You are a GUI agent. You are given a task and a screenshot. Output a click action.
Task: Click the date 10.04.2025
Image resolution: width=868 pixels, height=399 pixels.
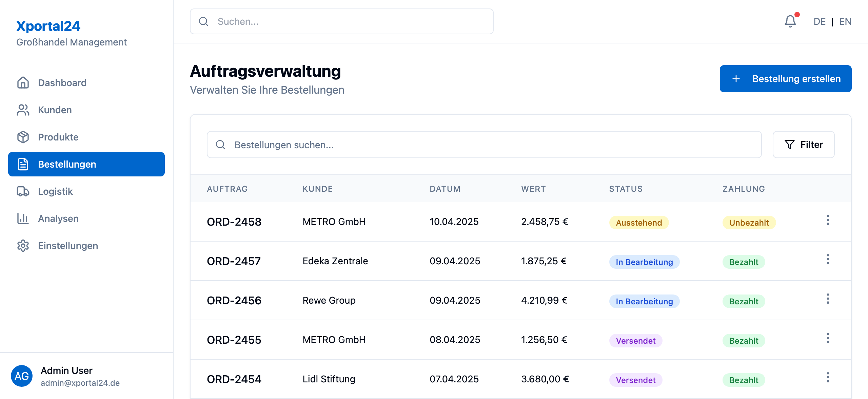pos(454,222)
